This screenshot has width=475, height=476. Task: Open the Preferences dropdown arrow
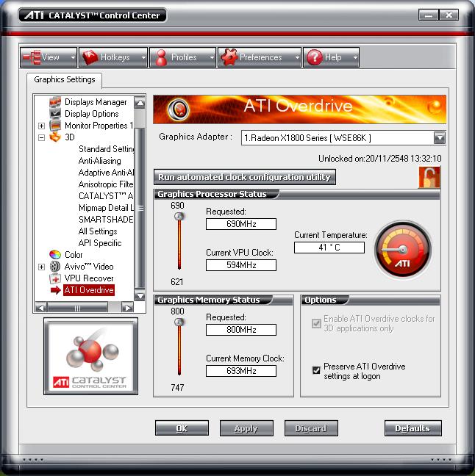pos(297,57)
